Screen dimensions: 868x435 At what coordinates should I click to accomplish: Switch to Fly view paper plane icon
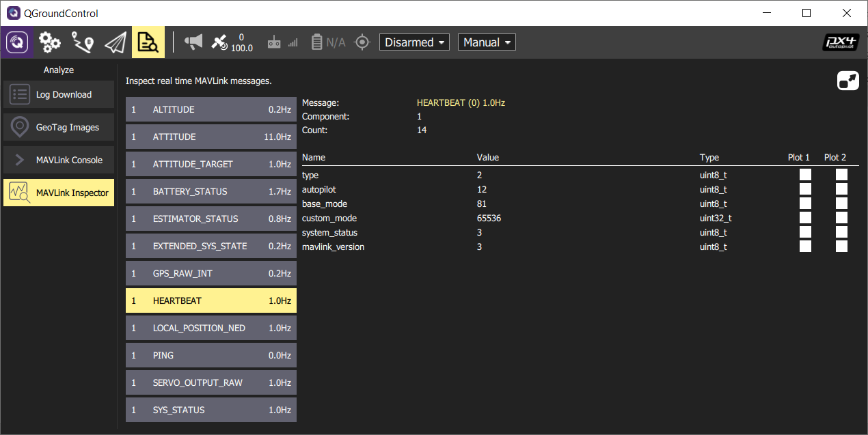coord(115,42)
